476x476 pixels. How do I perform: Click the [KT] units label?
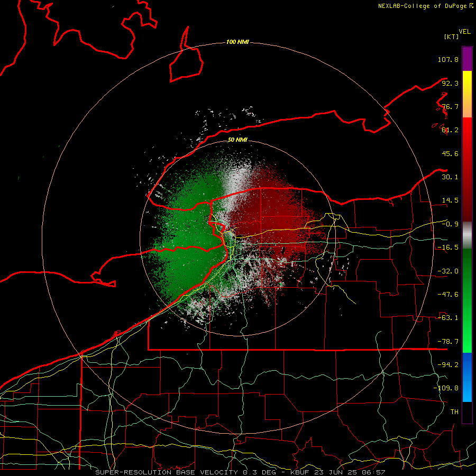tap(451, 36)
